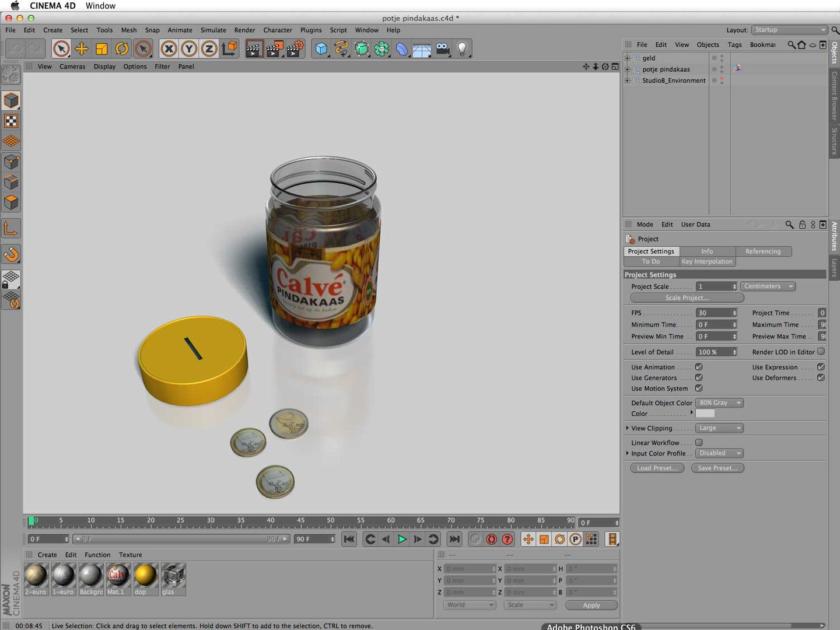Enable the Axis mode tool
Screen dimensions: 840x630
click(11, 228)
